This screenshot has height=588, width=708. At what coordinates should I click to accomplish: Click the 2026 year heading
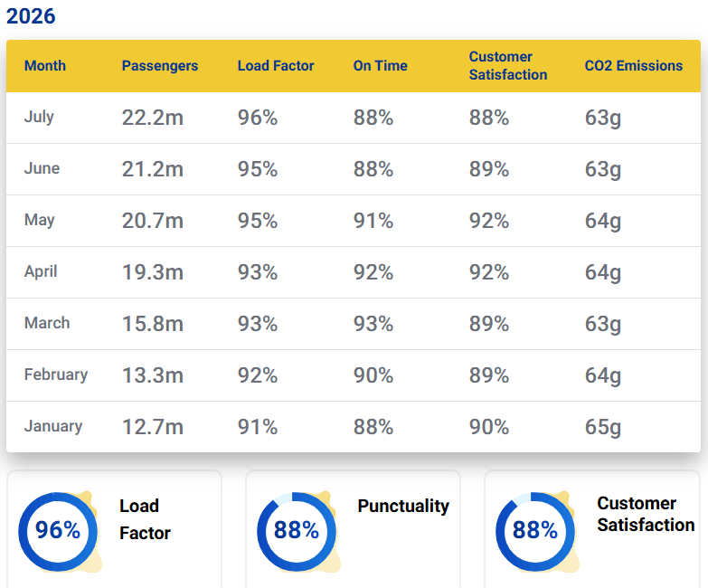31,16
